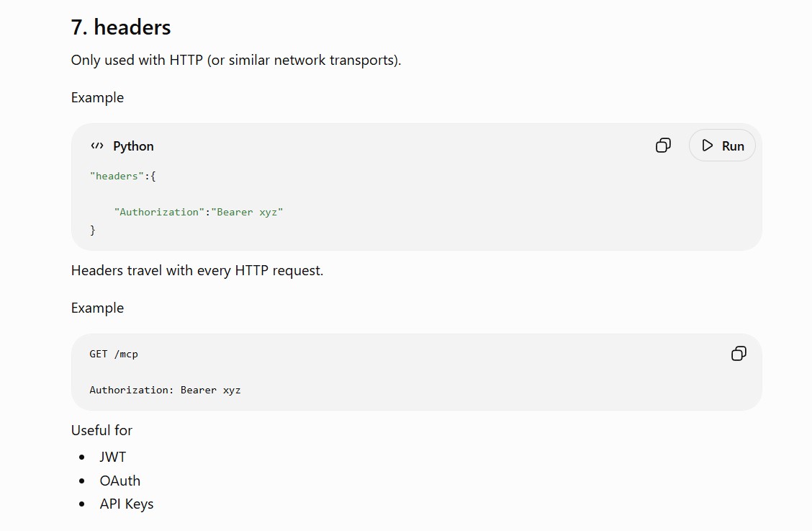Click the sentence 'Headers travel with every HTTP request.'
This screenshot has width=812, height=531.
(x=197, y=271)
